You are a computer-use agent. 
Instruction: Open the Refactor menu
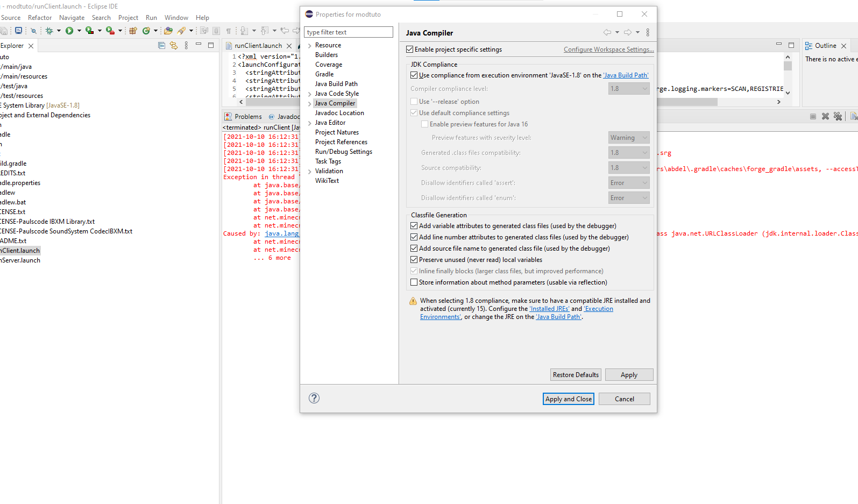tap(40, 18)
